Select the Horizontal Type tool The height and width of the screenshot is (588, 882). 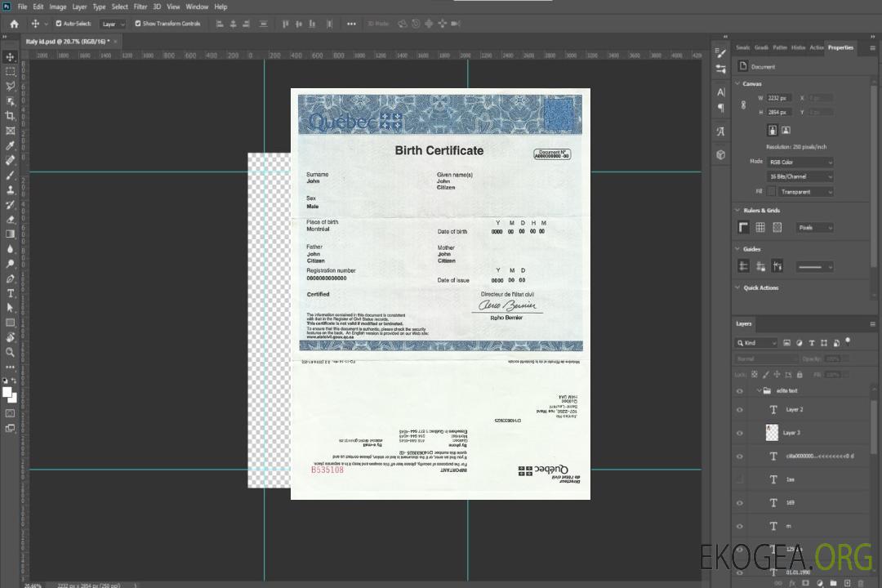pyautogui.click(x=10, y=293)
